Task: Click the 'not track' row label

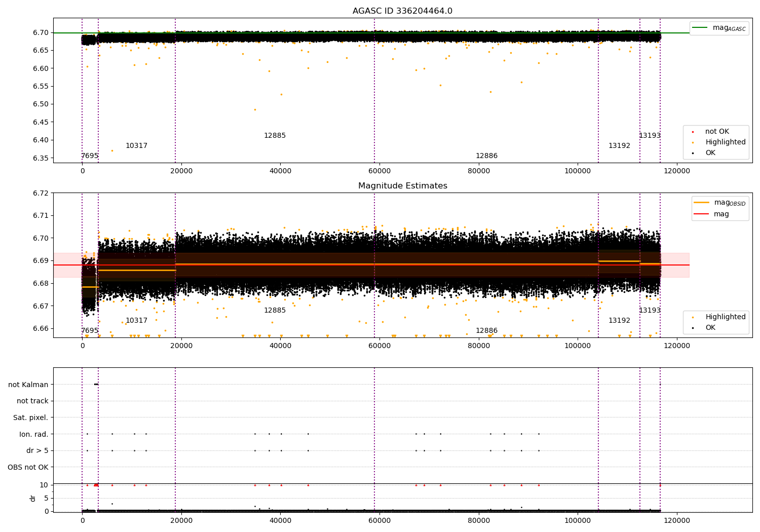Action: 32,401
